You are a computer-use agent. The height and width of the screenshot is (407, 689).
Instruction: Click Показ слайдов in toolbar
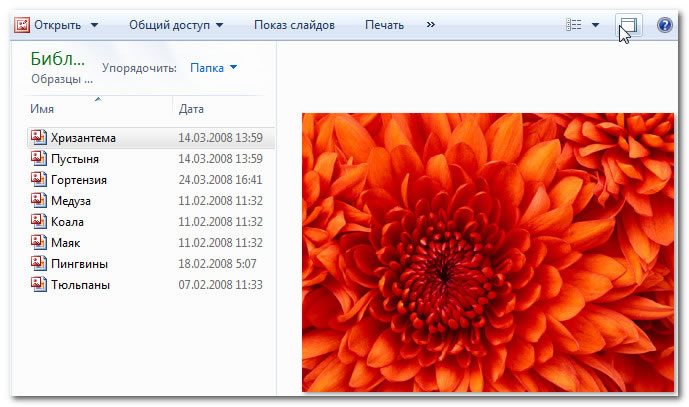point(294,25)
